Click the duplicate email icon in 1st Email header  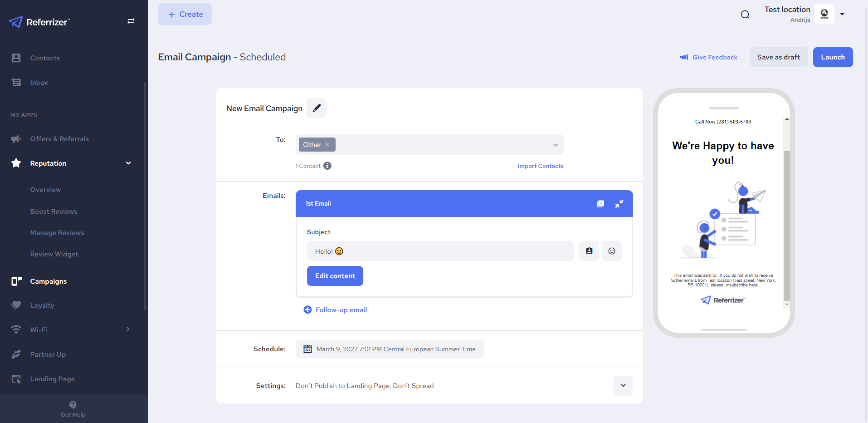click(600, 204)
